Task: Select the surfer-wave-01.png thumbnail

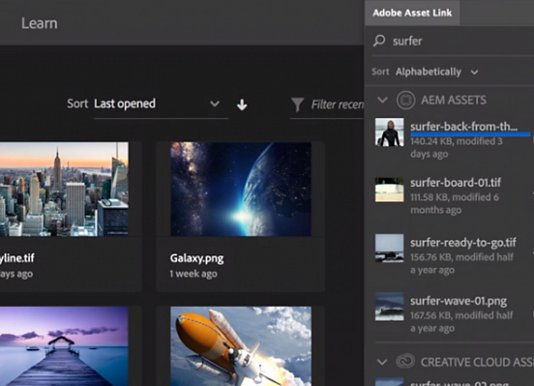Action: click(x=389, y=306)
